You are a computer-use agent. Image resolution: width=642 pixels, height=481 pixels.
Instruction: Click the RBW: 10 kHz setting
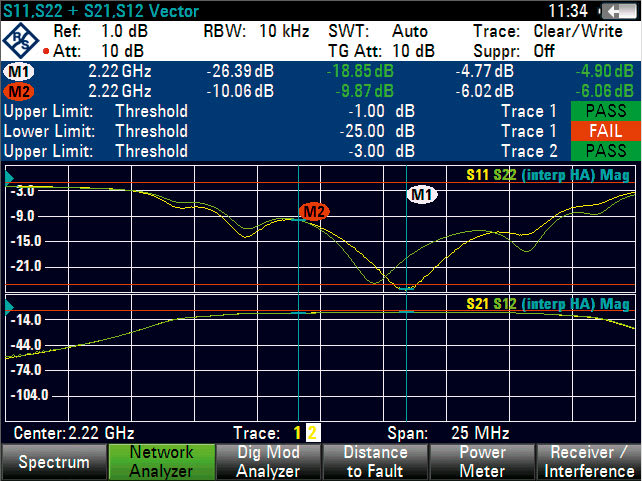click(x=256, y=31)
